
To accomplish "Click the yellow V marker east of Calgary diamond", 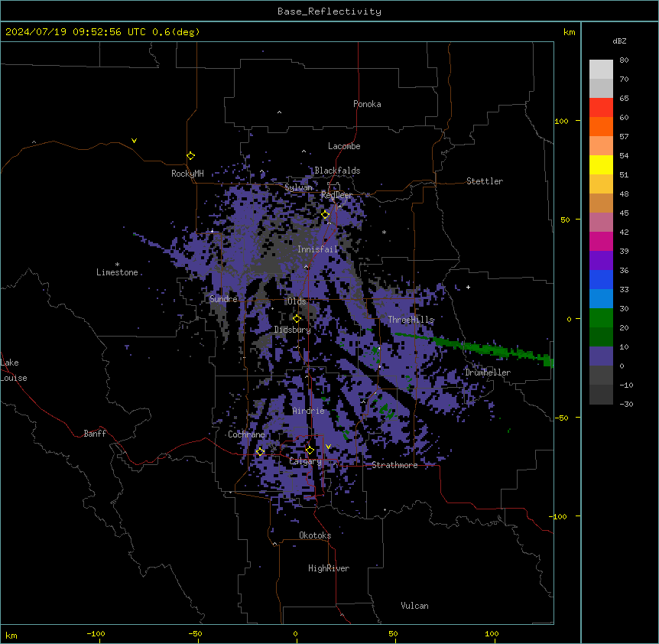I will (328, 447).
